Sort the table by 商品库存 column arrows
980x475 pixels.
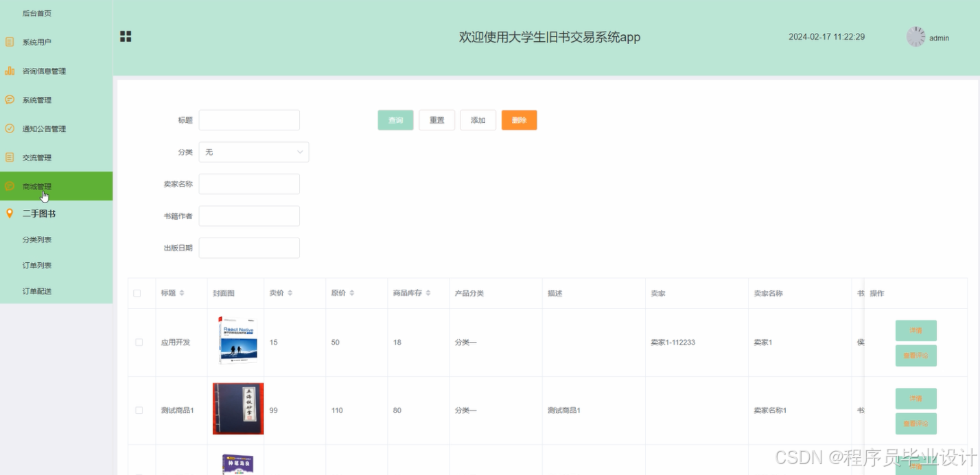(428, 293)
